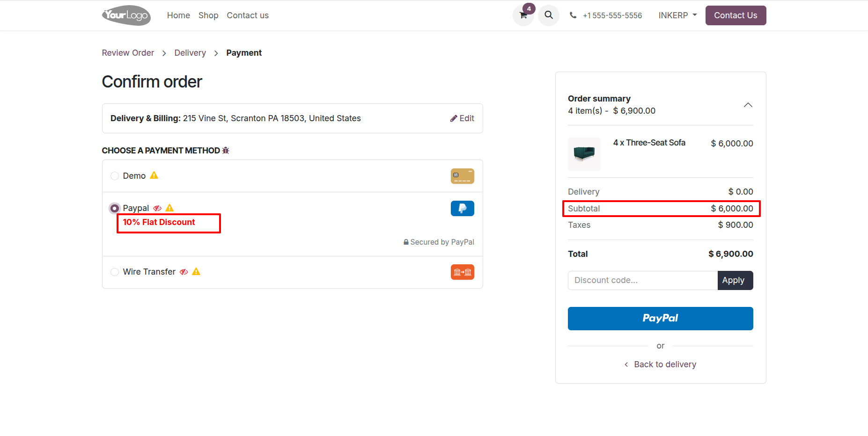Open the INKERP user dropdown
Viewport: 868px width, 436px height.
[x=677, y=15]
